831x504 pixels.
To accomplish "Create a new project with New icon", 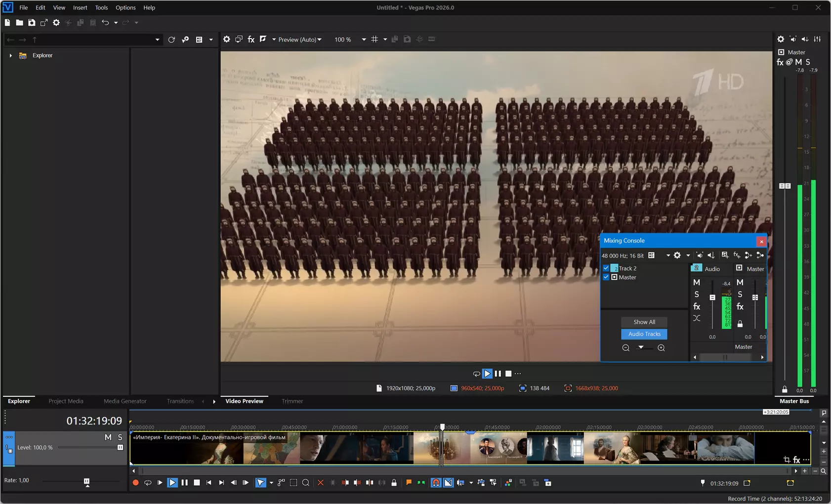I will 7,23.
